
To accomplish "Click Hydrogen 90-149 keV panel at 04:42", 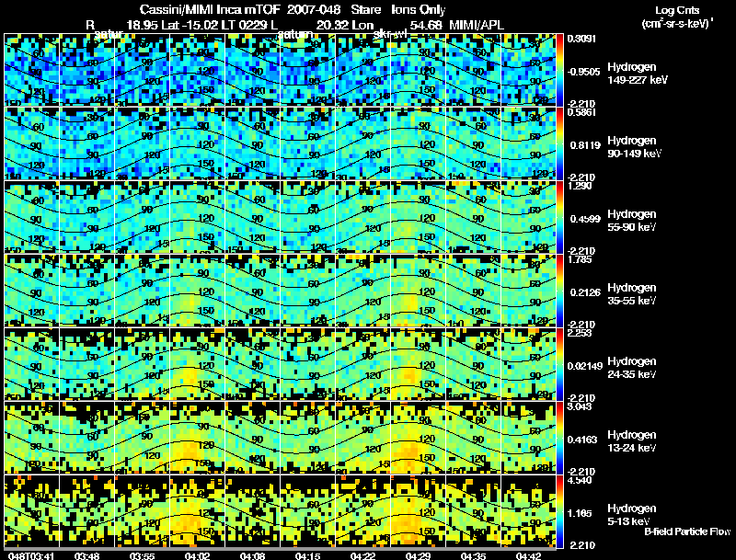I will 528,143.
